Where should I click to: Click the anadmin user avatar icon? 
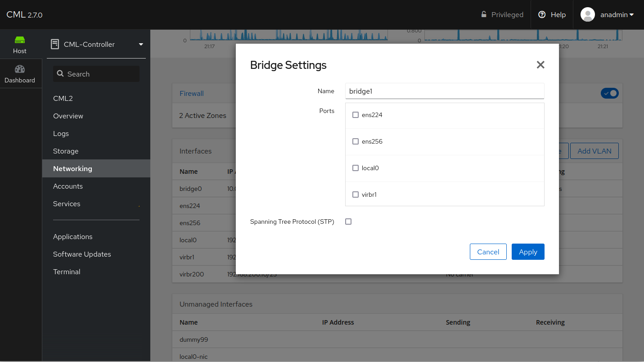click(x=587, y=14)
